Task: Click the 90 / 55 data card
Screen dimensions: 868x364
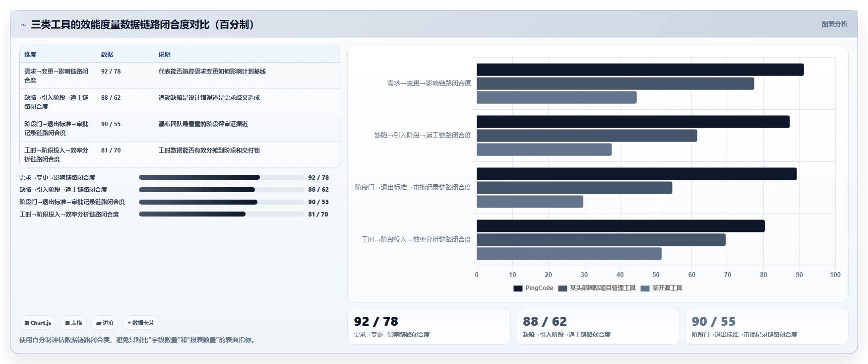Action: (x=767, y=326)
